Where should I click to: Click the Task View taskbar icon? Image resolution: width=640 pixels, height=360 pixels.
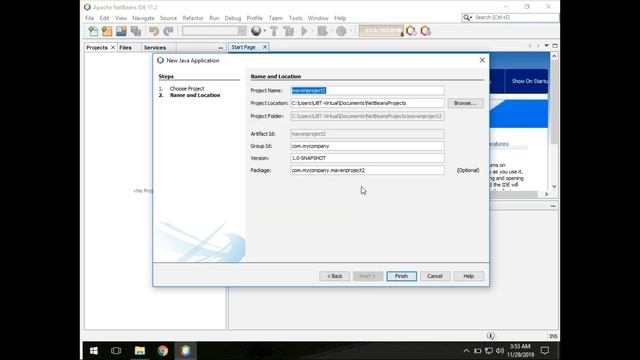point(116,351)
